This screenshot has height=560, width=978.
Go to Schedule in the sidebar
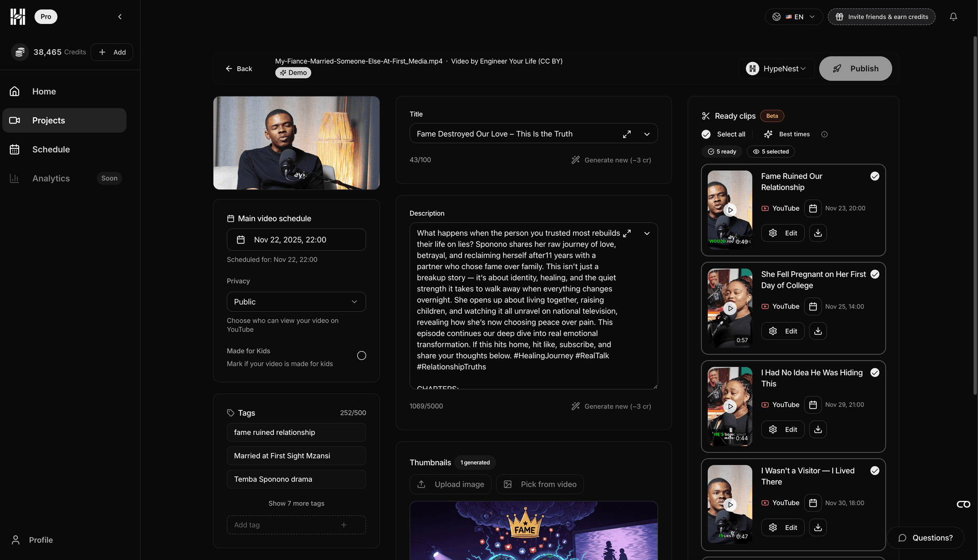[x=51, y=149]
